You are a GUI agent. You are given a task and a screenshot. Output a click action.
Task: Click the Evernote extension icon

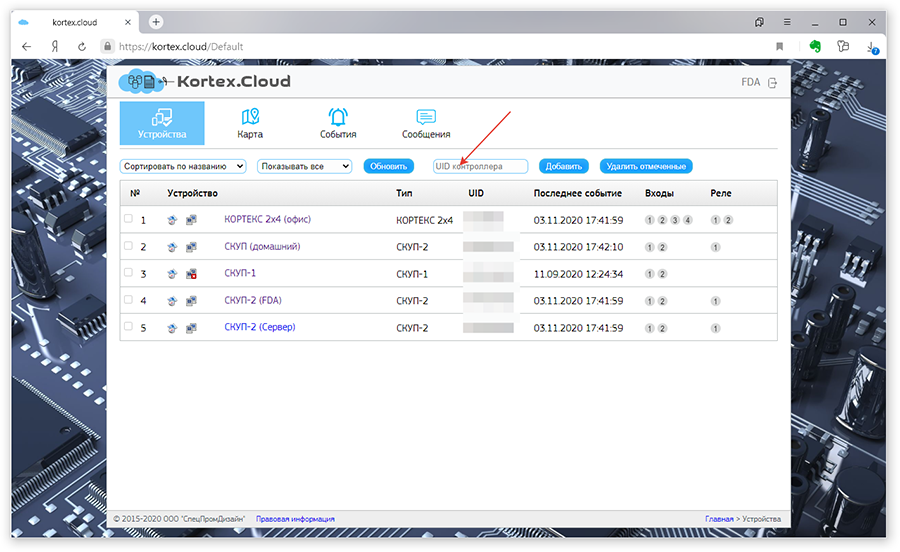tap(814, 46)
